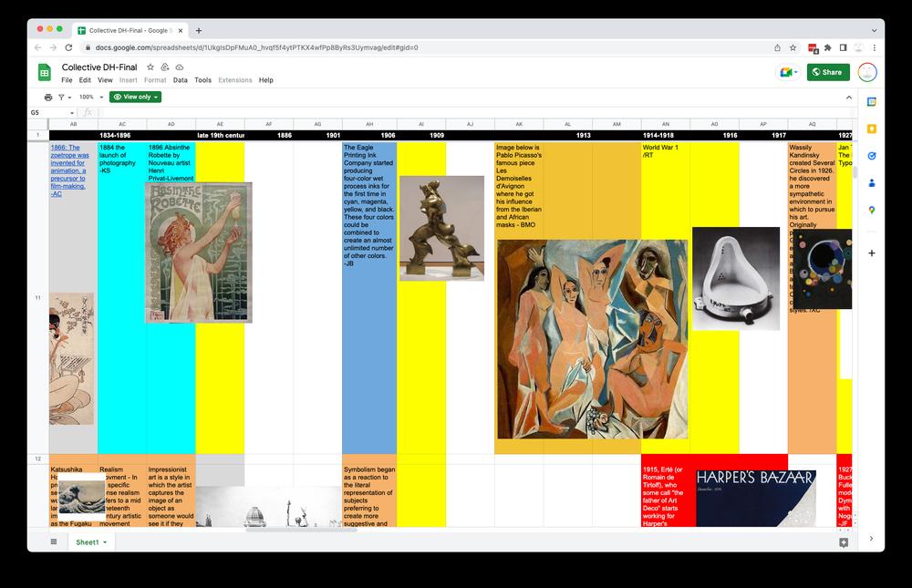Open the Google account avatar
This screenshot has width=912, height=588.
(867, 72)
